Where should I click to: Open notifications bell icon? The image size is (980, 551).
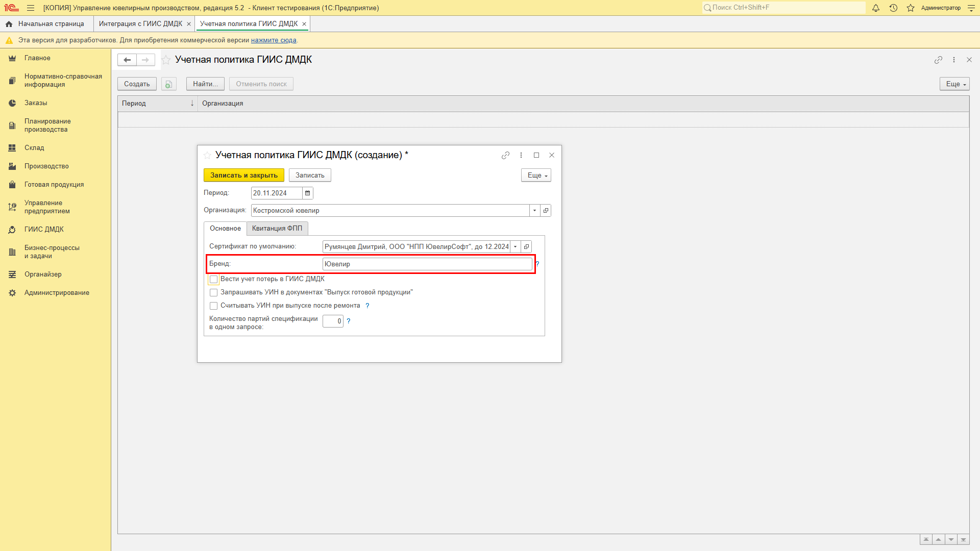[876, 8]
